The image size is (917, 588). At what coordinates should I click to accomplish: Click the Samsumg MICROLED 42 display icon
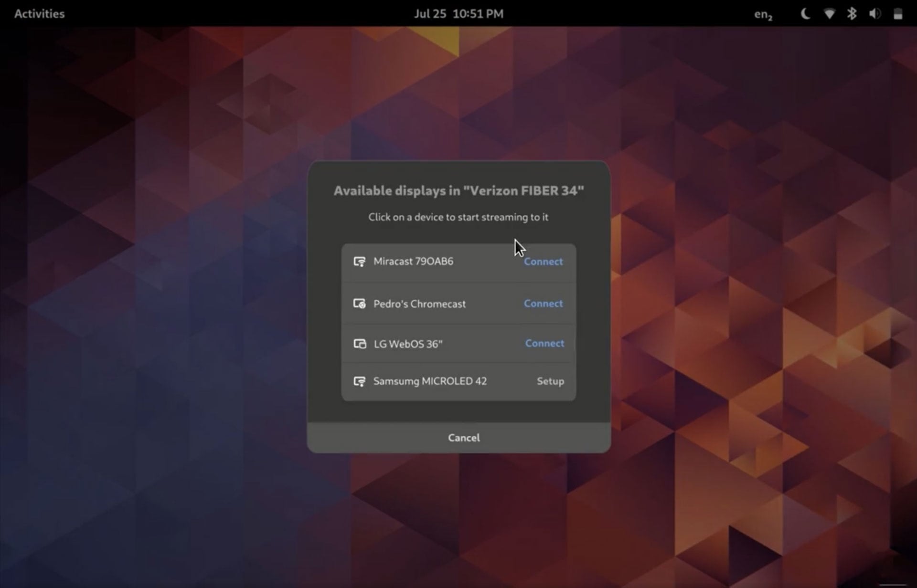click(x=359, y=381)
